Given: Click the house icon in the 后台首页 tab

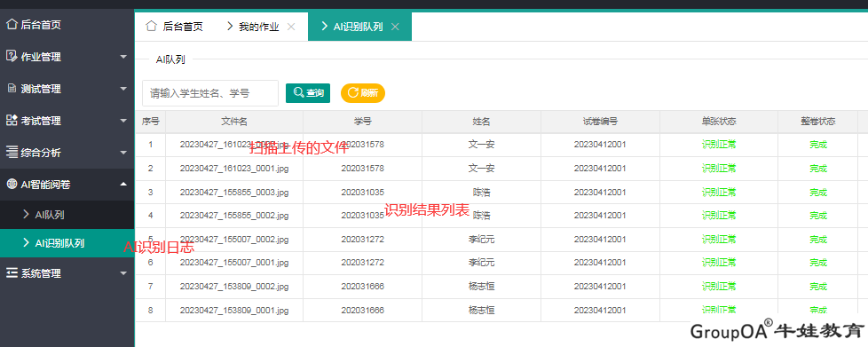Looking at the screenshot, I should (151, 26).
